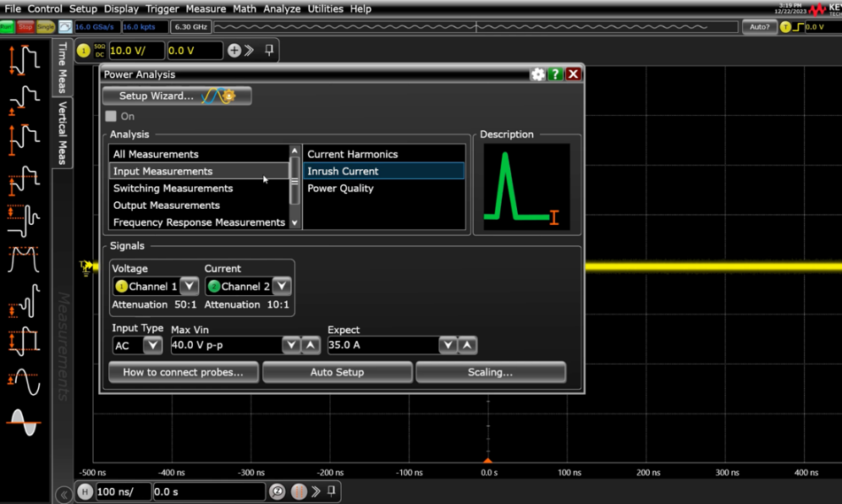Select the sine wave measurement icon
The height and width of the screenshot is (504, 842).
pos(24,383)
